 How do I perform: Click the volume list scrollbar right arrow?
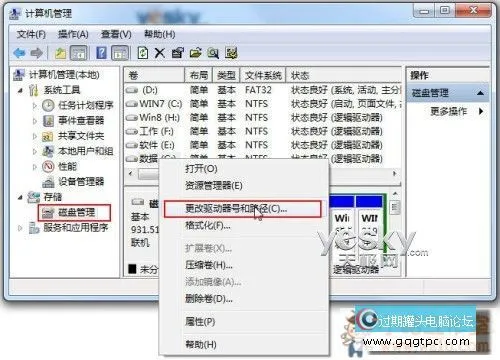pos(395,174)
